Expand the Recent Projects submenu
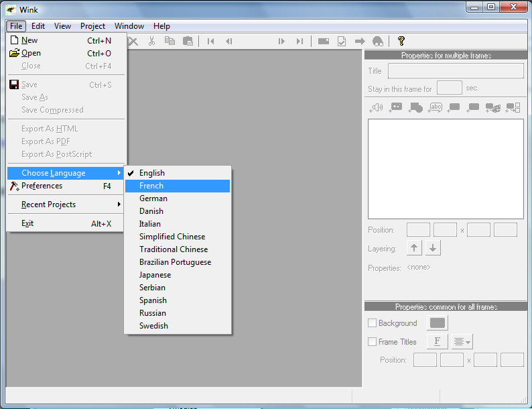 click(x=65, y=204)
